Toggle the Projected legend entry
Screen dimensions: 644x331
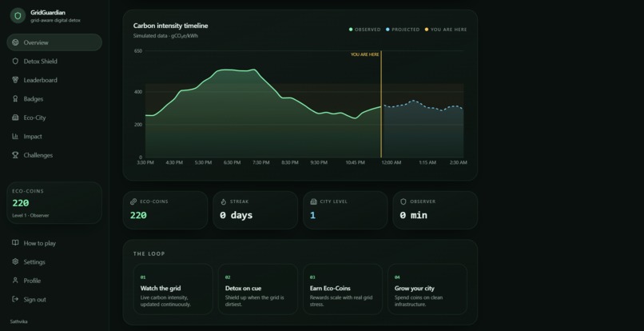[x=403, y=30]
